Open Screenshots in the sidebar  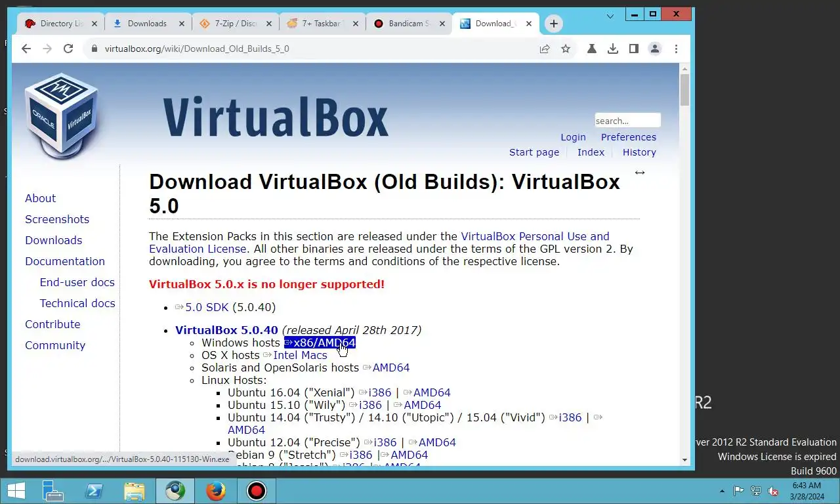coord(57,219)
